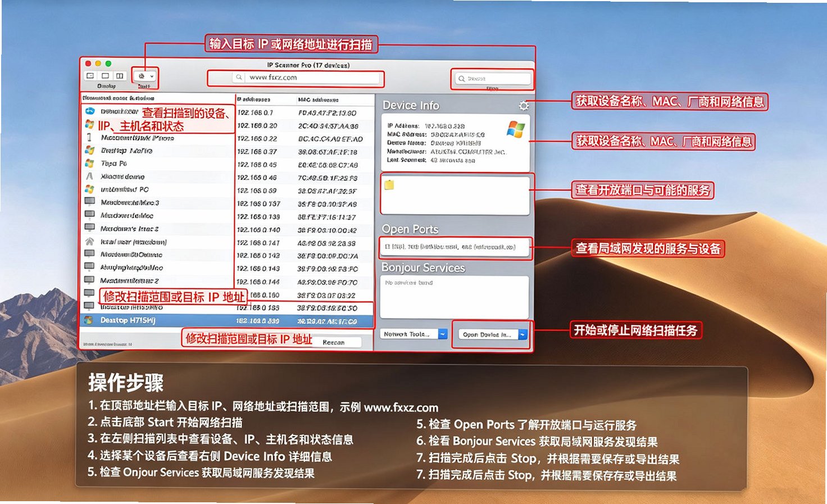This screenshot has width=827, height=504.
Task: Click the magnifier icon beside www.fxxz.com
Action: 239,78
